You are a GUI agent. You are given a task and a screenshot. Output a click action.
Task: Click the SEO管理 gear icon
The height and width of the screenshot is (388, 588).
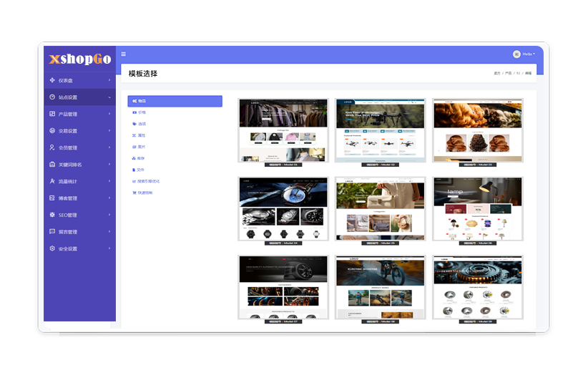[52, 215]
